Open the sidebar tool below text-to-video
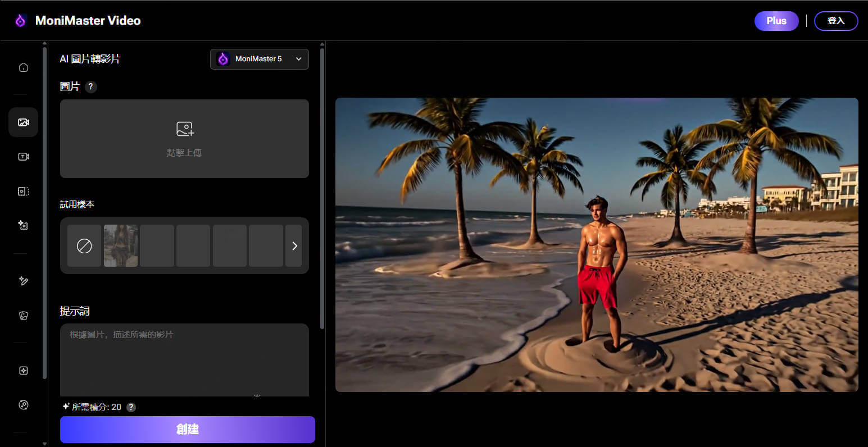The image size is (868, 447). point(24,191)
